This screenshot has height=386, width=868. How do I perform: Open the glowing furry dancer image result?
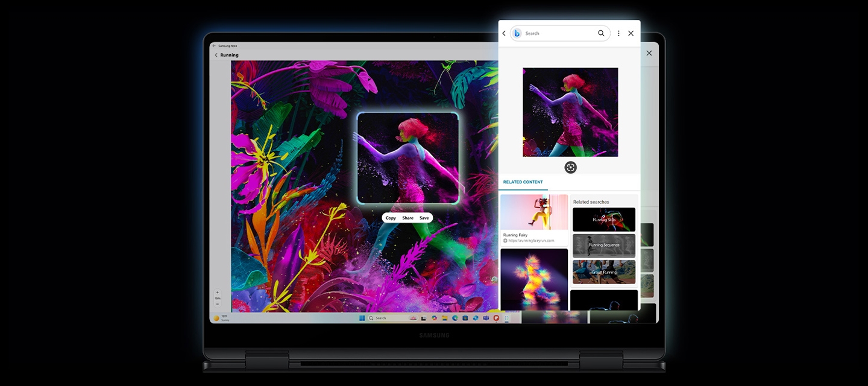point(534,279)
